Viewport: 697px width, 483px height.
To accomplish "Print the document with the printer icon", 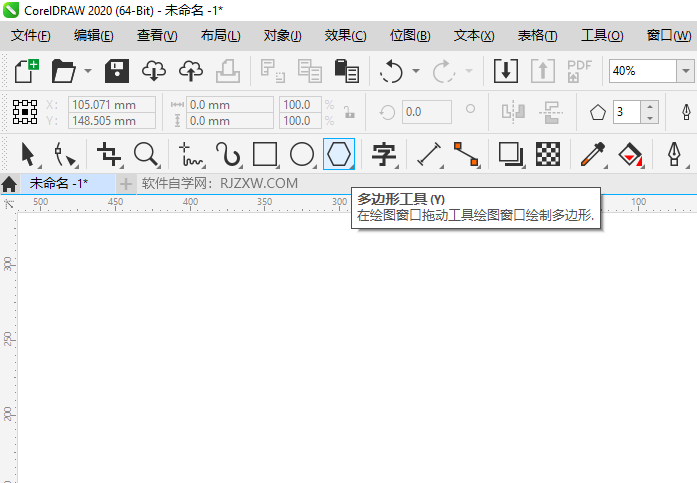I will 228,71.
